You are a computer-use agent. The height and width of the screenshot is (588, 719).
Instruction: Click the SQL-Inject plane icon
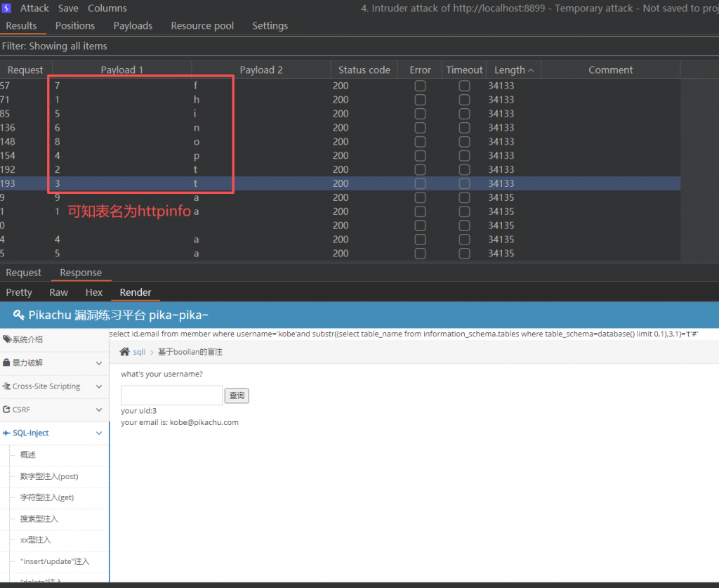coord(7,433)
